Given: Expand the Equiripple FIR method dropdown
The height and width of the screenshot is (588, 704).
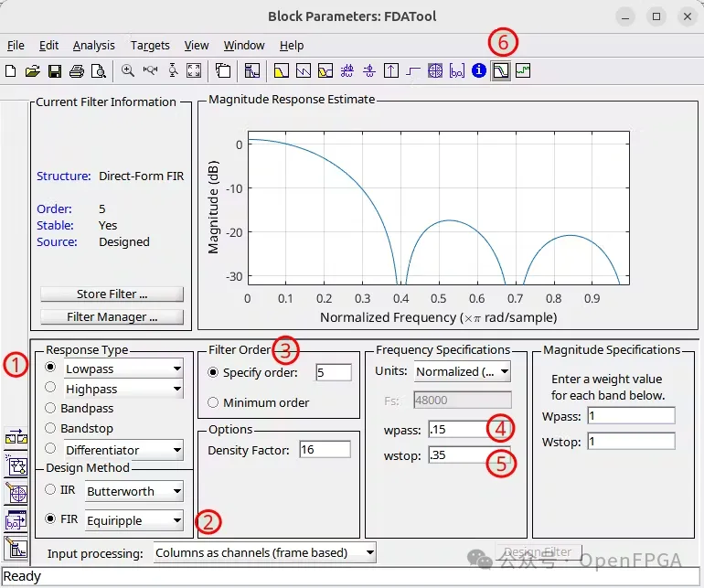Looking at the screenshot, I should pos(133,520).
